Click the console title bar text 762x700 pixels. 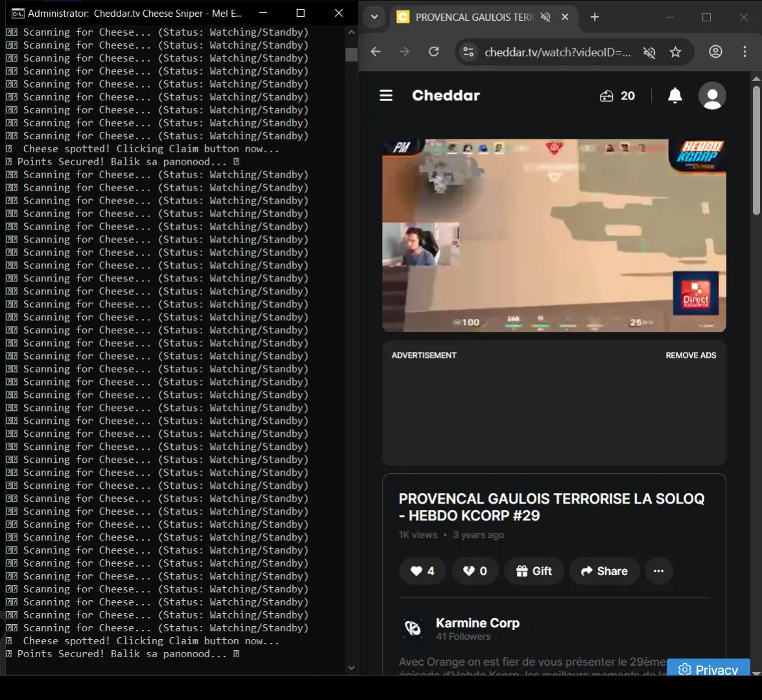tap(134, 13)
